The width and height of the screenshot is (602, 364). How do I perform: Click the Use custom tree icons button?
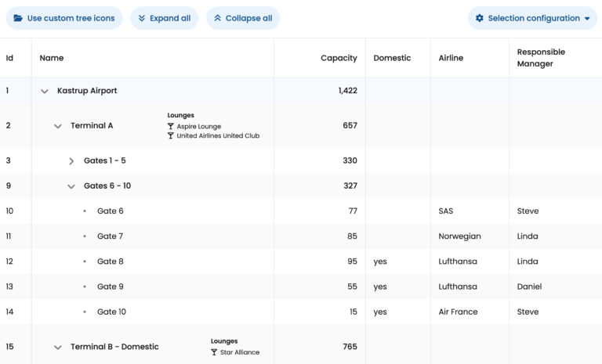tap(63, 18)
